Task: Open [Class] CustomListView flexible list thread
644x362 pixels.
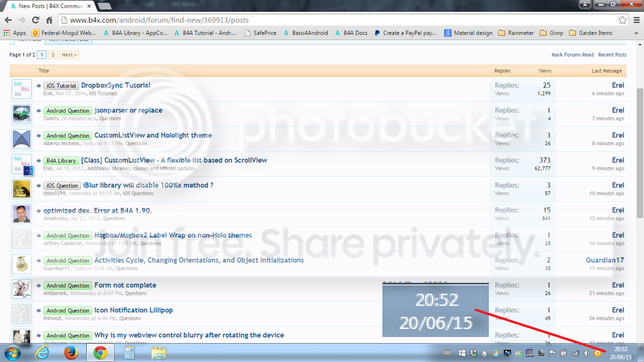Action: tap(174, 160)
